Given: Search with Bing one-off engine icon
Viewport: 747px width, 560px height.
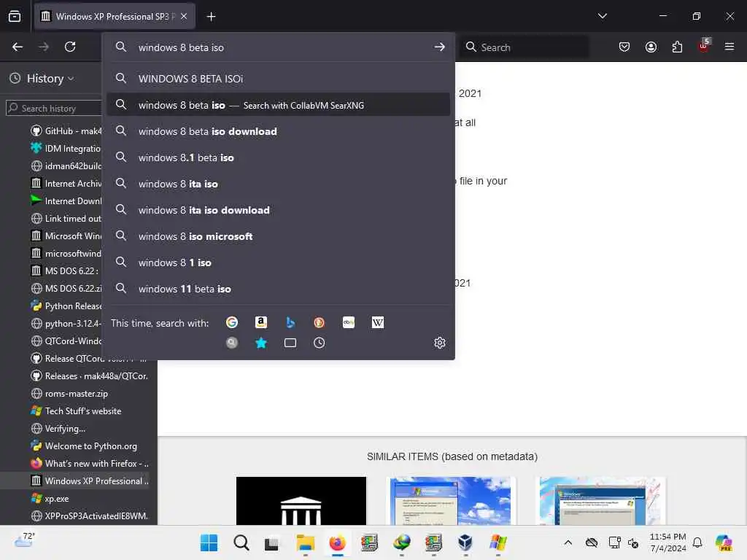Looking at the screenshot, I should (290, 322).
